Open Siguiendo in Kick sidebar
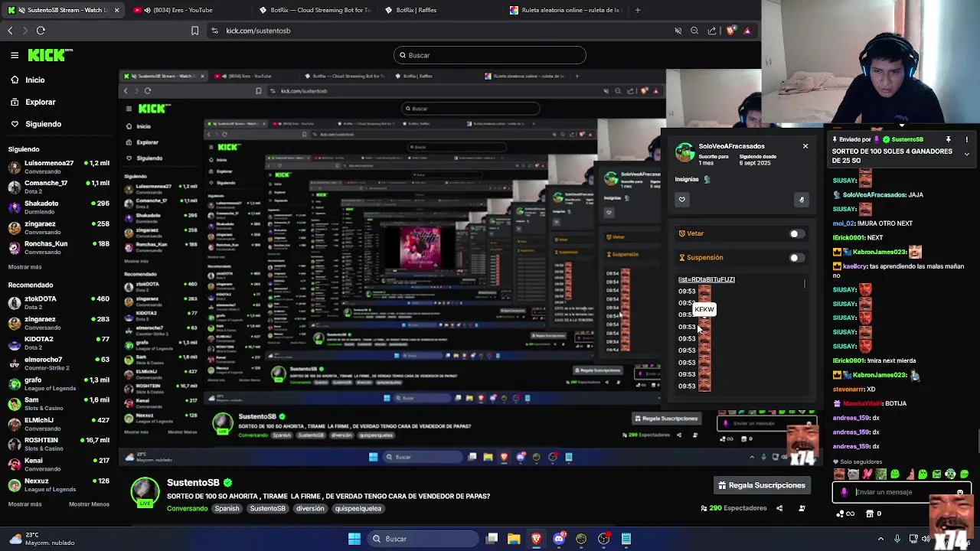The height and width of the screenshot is (551, 980). [x=35, y=124]
